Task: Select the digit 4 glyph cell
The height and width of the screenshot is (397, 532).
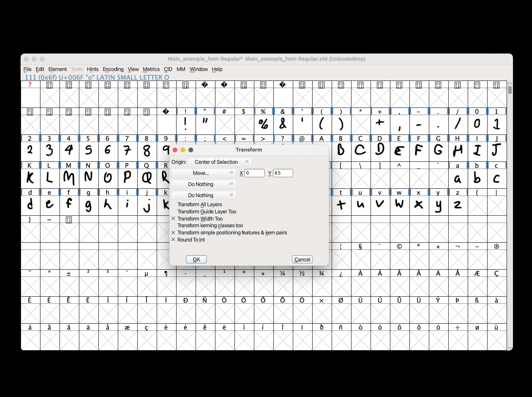Action: [69, 151]
